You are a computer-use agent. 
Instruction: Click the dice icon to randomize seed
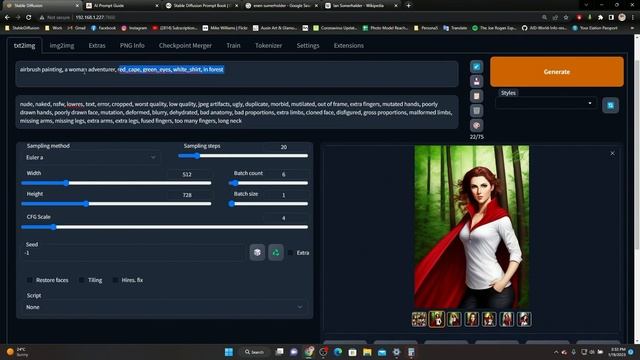257,253
